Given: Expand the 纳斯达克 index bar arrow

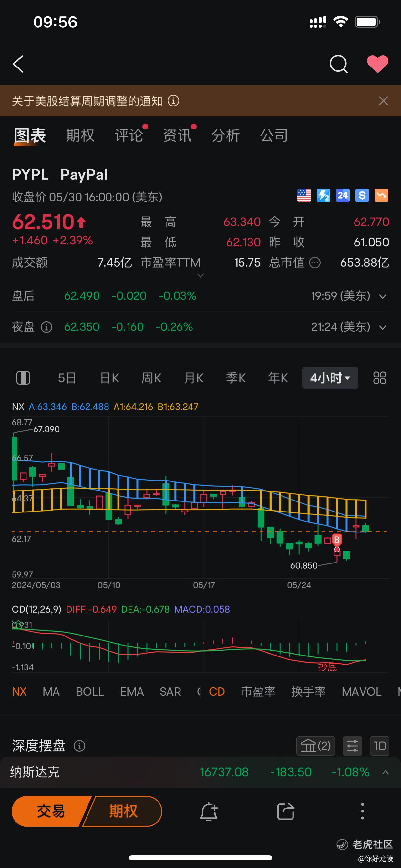Looking at the screenshot, I should (386, 772).
